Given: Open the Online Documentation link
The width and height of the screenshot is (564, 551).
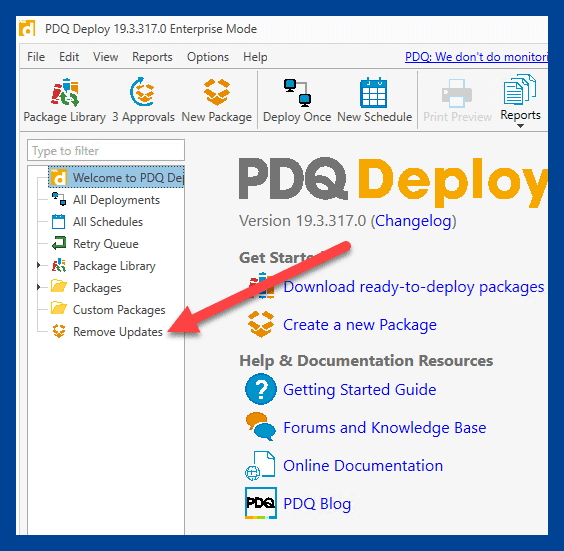Looking at the screenshot, I should (x=363, y=465).
